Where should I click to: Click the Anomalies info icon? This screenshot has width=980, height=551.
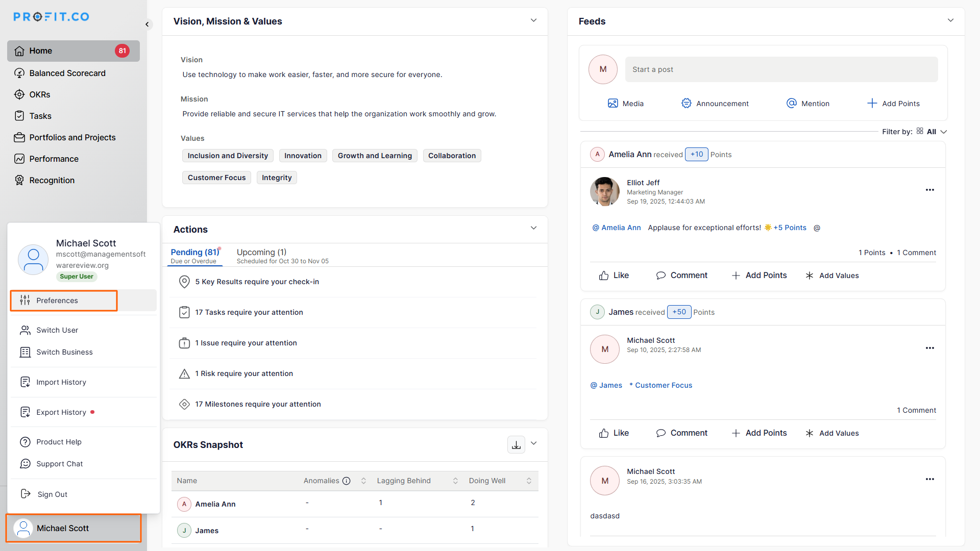coord(346,481)
